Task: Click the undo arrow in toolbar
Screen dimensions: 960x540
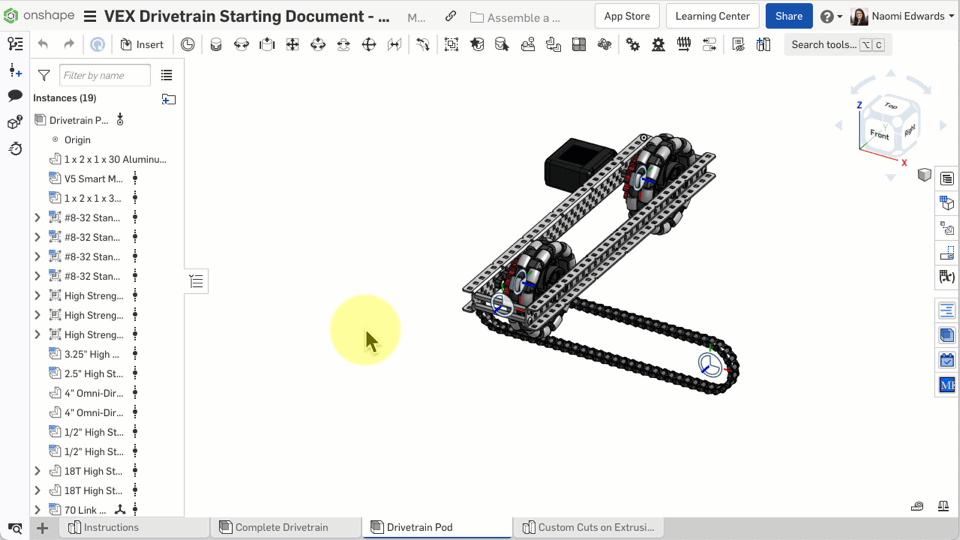Action: click(x=43, y=44)
